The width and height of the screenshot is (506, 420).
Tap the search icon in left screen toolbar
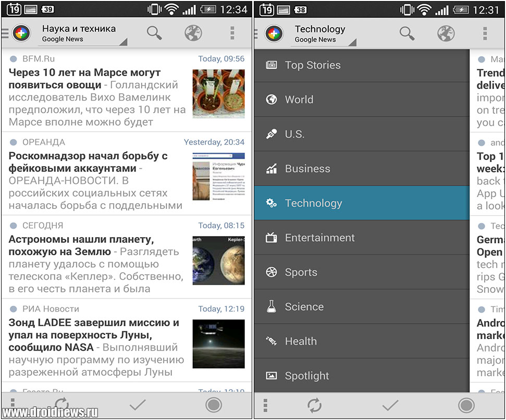[x=154, y=33]
